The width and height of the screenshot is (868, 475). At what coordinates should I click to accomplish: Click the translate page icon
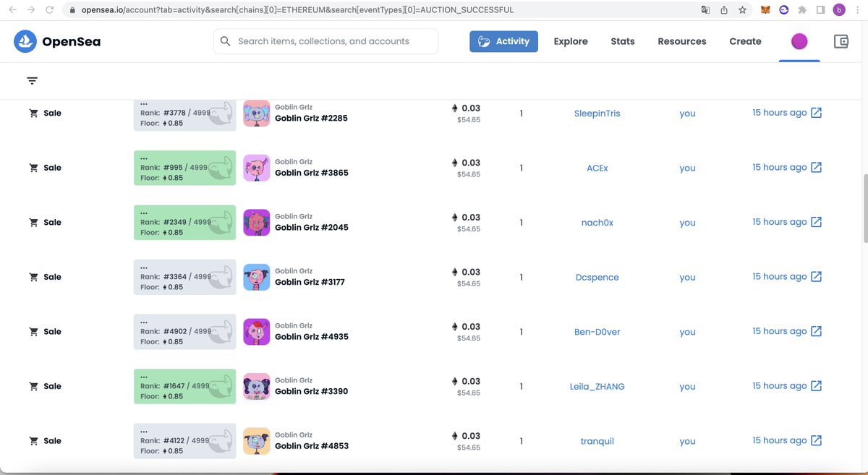pyautogui.click(x=706, y=10)
